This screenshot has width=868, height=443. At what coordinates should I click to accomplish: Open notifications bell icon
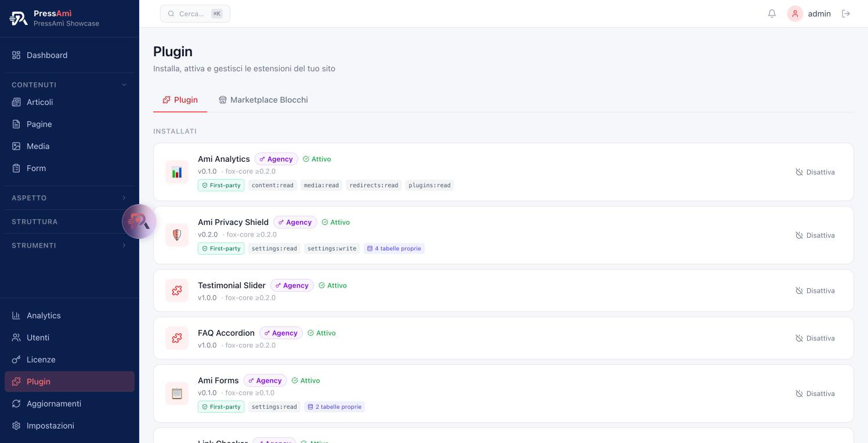point(772,13)
